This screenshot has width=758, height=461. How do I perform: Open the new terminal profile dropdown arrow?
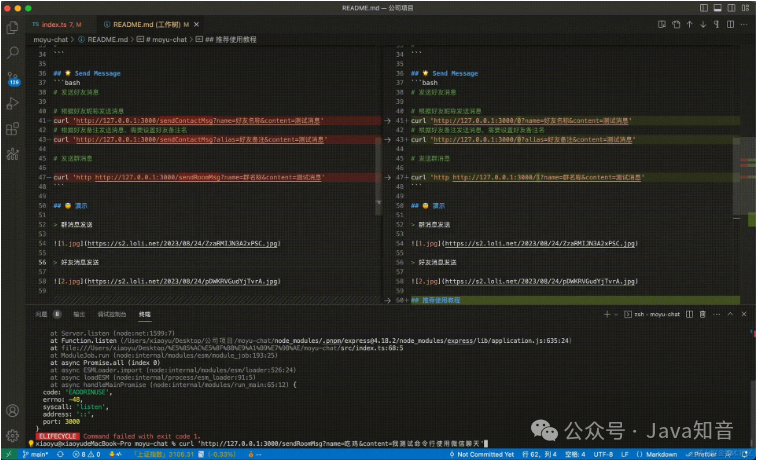(x=616, y=315)
